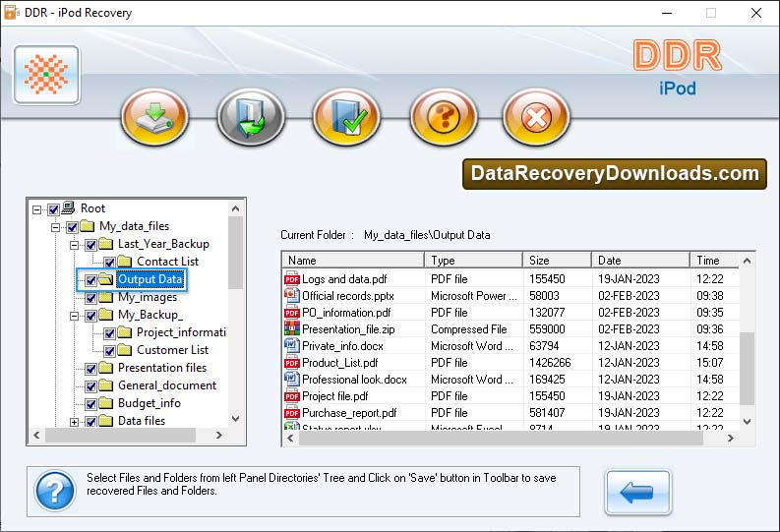Screen dimensions: 780x532
Task: Sort file list by Type column
Action: click(473, 261)
